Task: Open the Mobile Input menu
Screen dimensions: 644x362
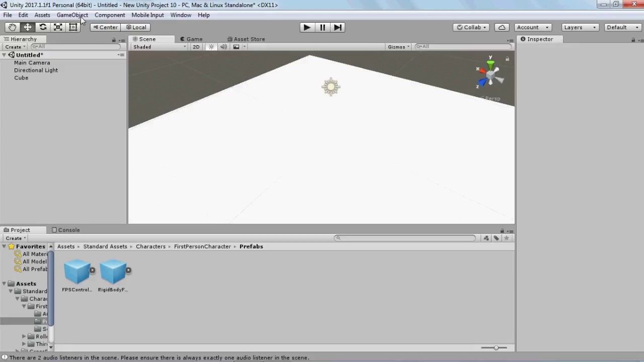Action: [148, 15]
